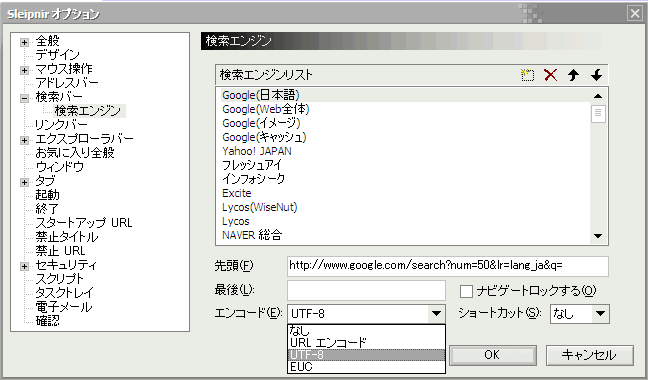Expand the マウス操作 tree node
This screenshot has width=648, height=380.
[24, 70]
